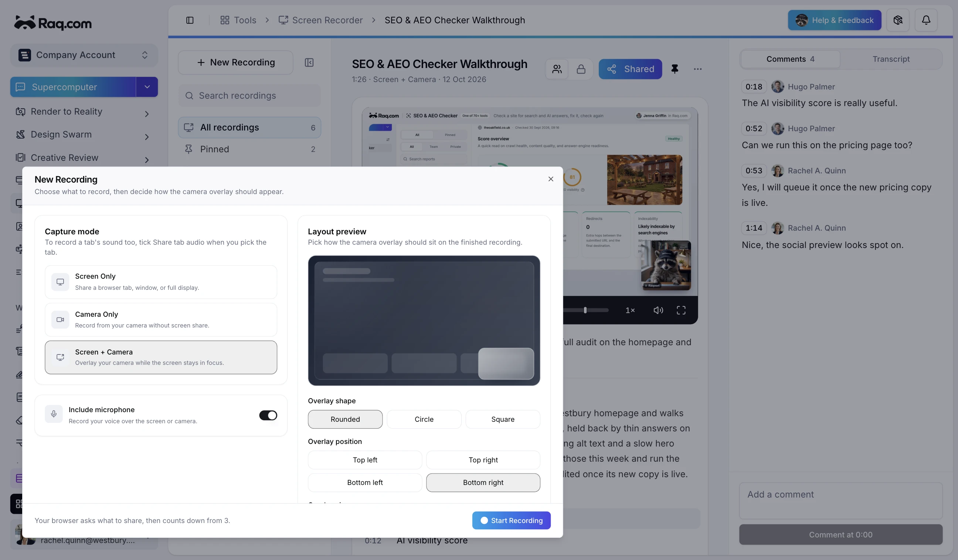Image resolution: width=958 pixels, height=560 pixels.
Task: Go to Screen Recorder breadcrumb
Action: (320, 20)
